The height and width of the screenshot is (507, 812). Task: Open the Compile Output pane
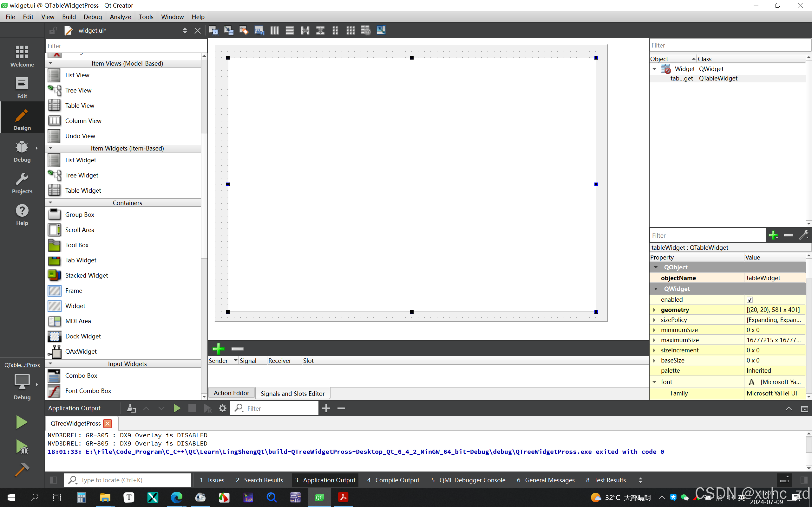click(393, 480)
